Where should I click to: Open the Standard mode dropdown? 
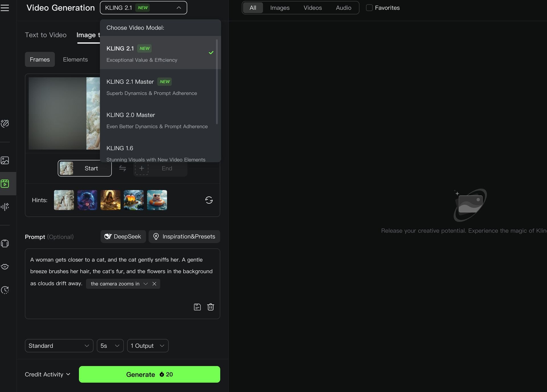[x=59, y=346]
